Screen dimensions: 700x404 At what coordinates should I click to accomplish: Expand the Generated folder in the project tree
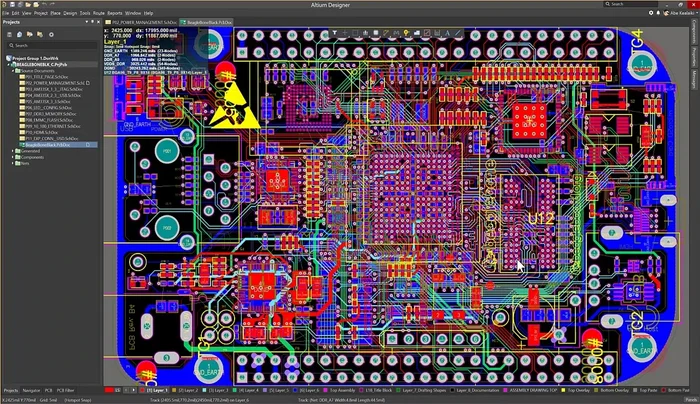[12, 149]
